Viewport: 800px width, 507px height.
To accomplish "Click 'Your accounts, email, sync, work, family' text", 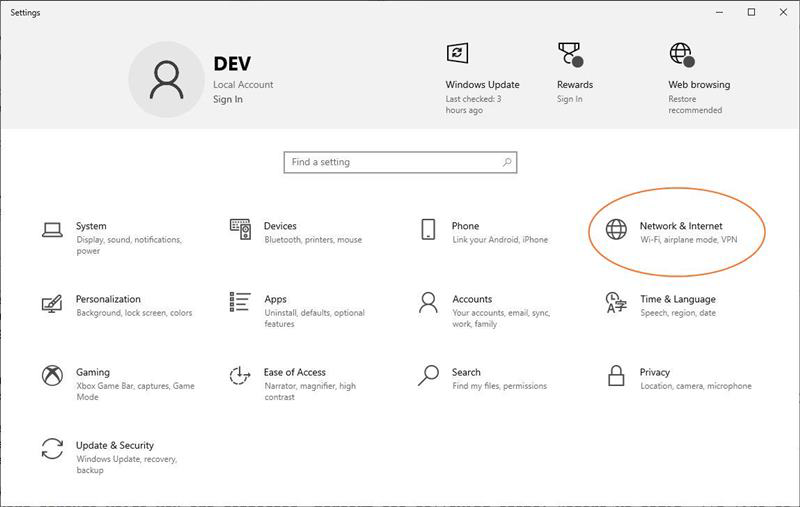I will click(x=501, y=318).
